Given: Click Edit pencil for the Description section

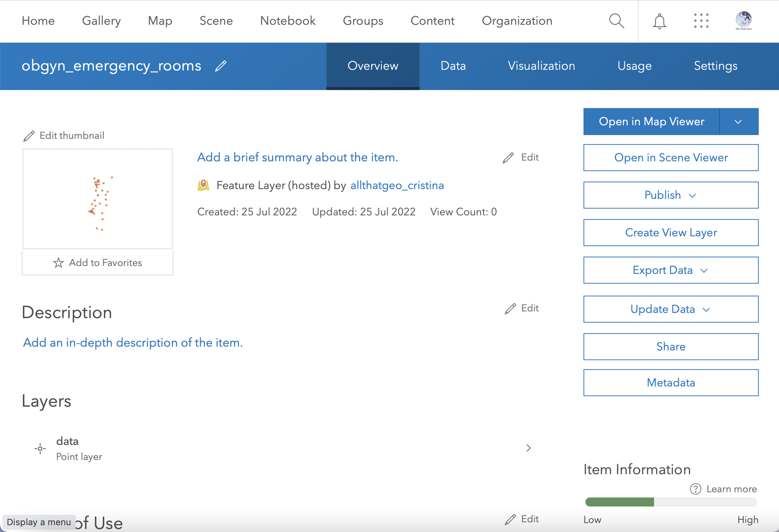Looking at the screenshot, I should click(510, 308).
